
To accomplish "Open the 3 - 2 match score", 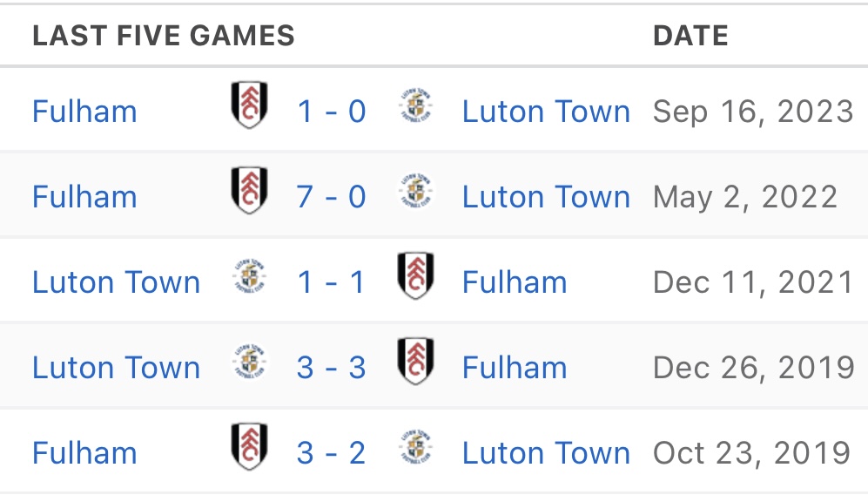I will click(331, 453).
